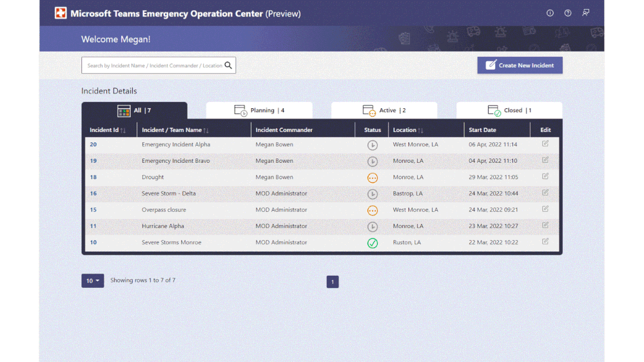Screen dimensions: 644x362
Task: Click active status icon for Overpass closure
Action: click(x=372, y=210)
